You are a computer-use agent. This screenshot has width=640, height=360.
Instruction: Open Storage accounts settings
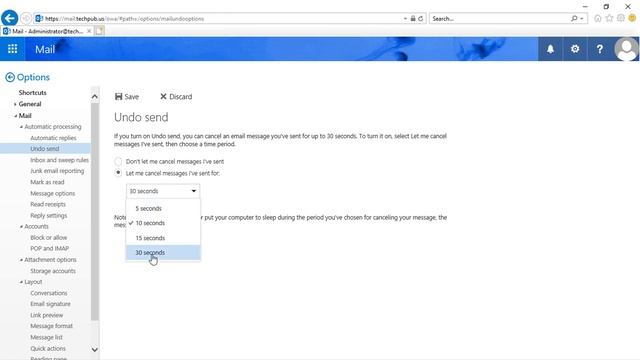click(53, 271)
